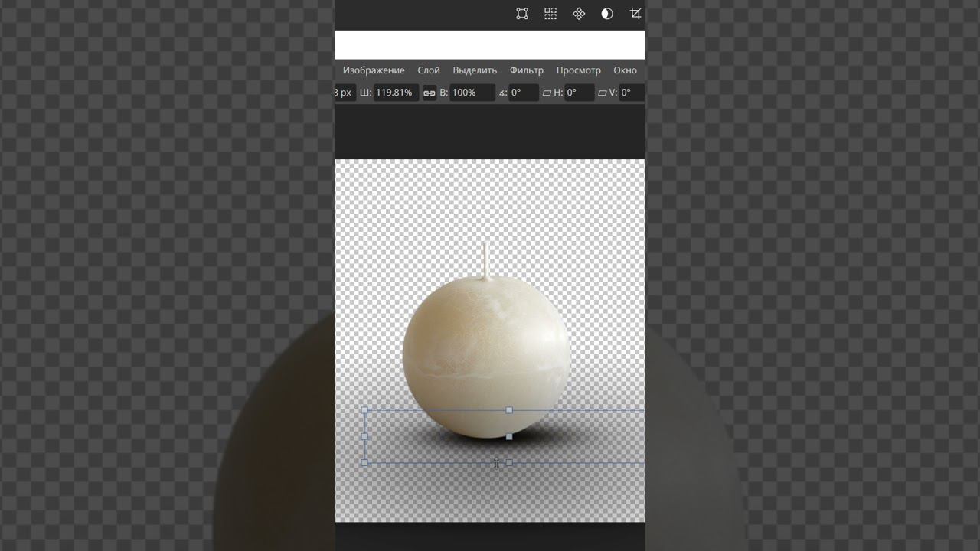Screen dimensions: 980x551
Task: Click the half-filled circle contrast icon
Action: (607, 14)
